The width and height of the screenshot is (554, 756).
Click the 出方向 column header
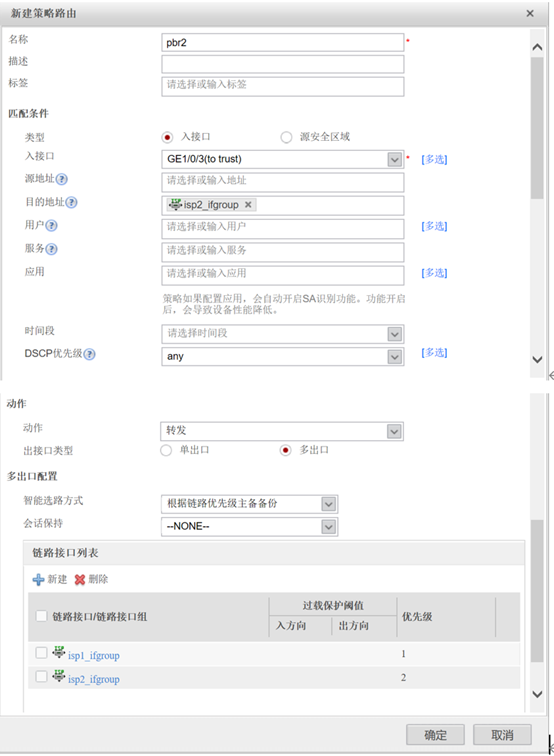[353, 626]
